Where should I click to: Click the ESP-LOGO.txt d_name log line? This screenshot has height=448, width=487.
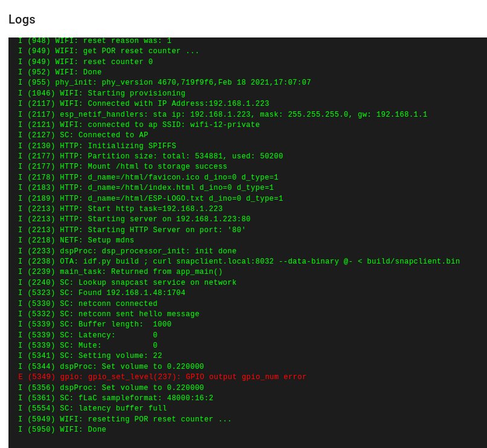tap(150, 198)
